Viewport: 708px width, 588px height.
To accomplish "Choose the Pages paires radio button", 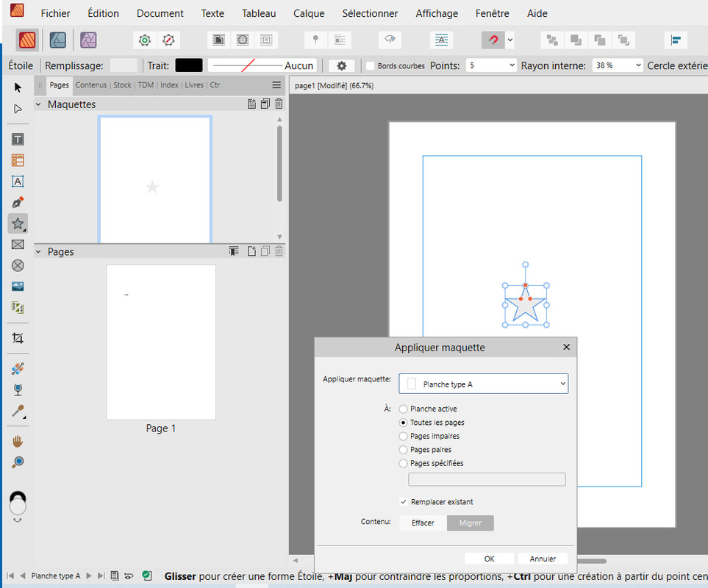I will 403,450.
